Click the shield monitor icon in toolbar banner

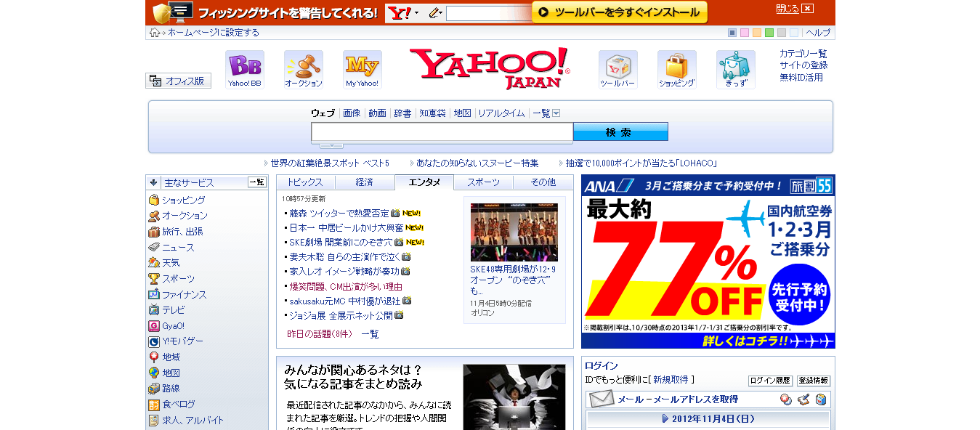click(174, 12)
